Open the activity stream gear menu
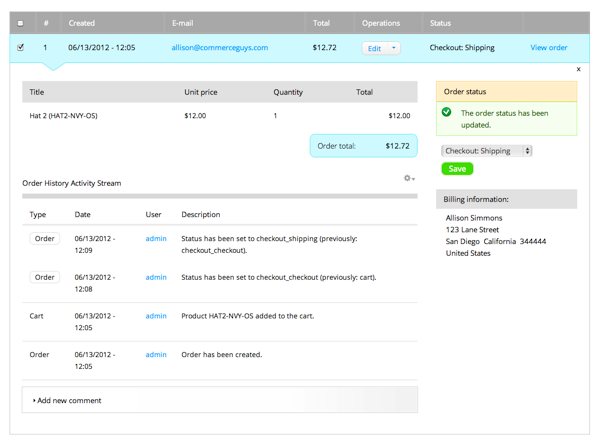Viewport: 600px width, 446px height. [x=409, y=178]
